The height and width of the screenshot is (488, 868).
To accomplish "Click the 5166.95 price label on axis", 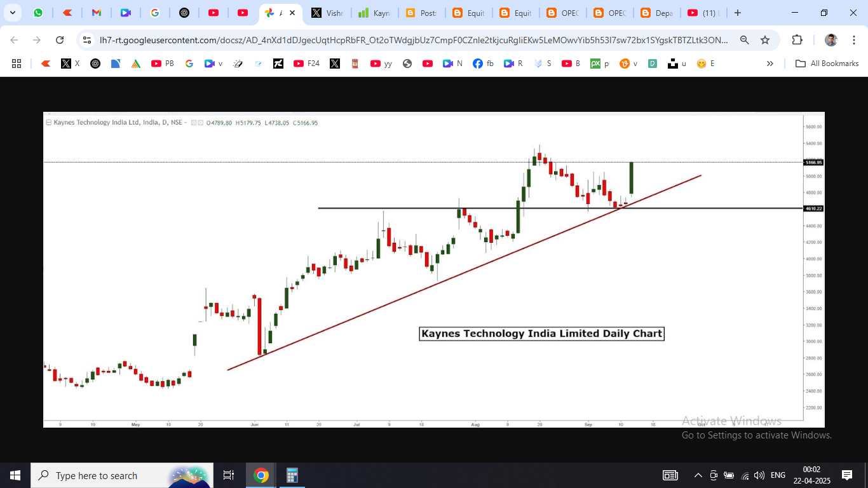I will click(814, 163).
